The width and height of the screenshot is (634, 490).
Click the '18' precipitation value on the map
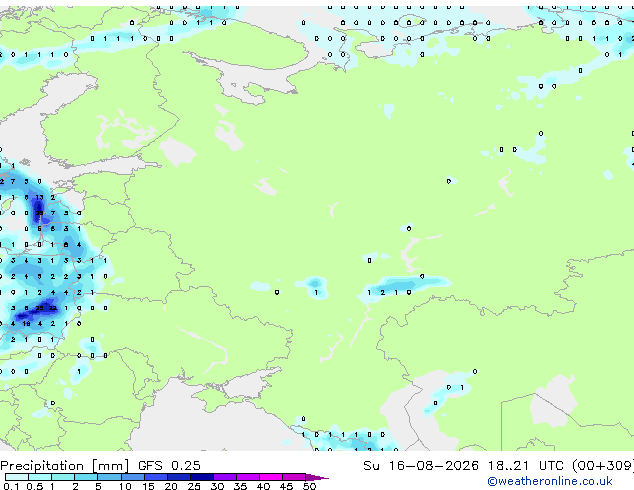point(26,324)
